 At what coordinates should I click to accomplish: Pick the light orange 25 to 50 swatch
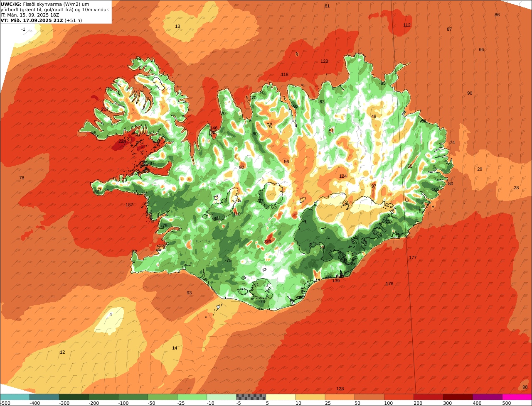[x=340, y=397]
